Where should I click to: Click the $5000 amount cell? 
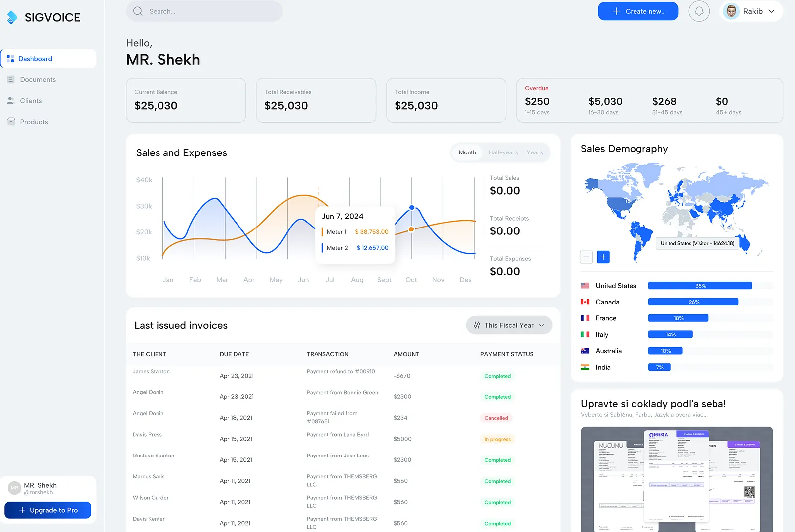point(402,439)
